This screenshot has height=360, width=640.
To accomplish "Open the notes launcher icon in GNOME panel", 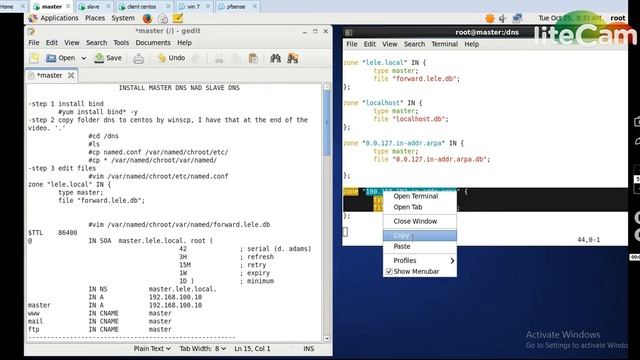I will click(x=178, y=18).
